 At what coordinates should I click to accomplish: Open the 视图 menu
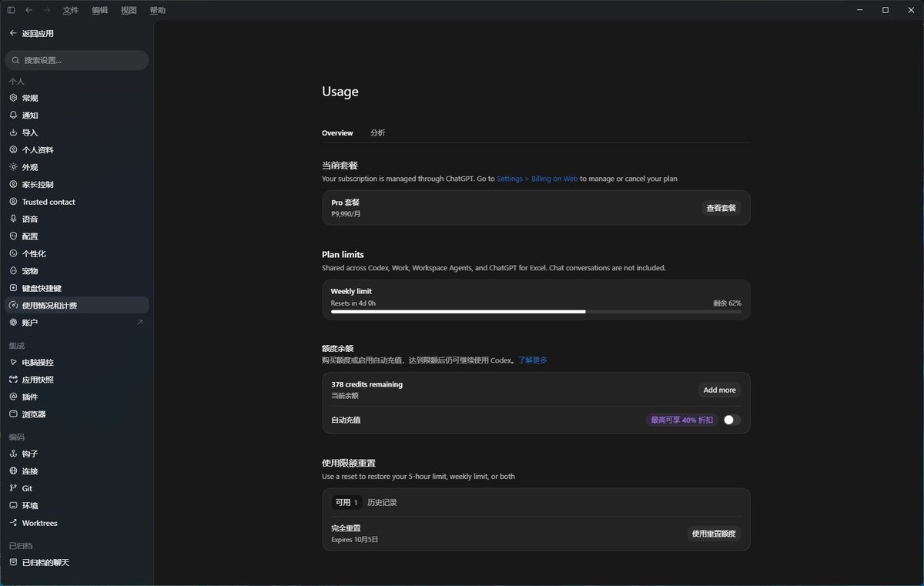point(129,10)
